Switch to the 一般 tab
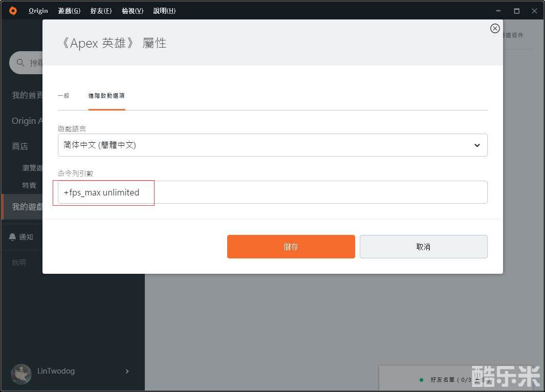Image resolution: width=545 pixels, height=392 pixels. pos(63,96)
